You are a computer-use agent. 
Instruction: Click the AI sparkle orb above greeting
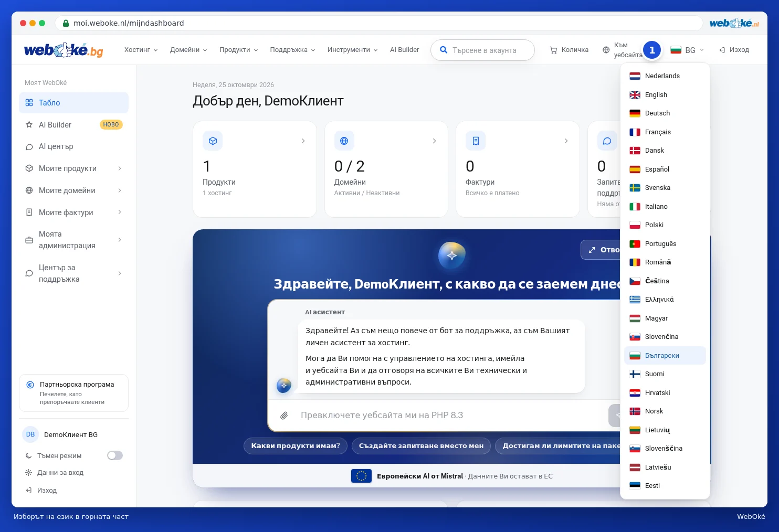click(452, 256)
